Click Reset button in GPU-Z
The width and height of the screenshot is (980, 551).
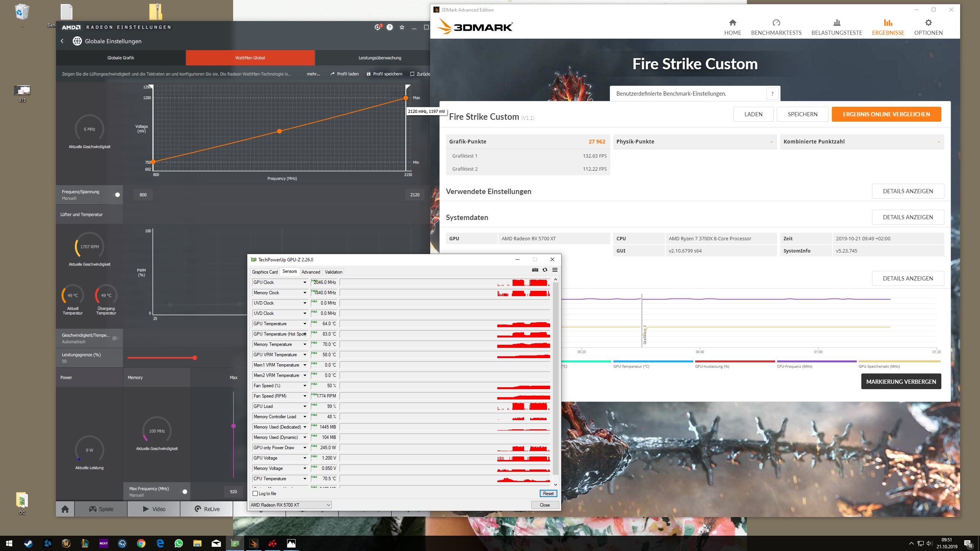point(548,494)
